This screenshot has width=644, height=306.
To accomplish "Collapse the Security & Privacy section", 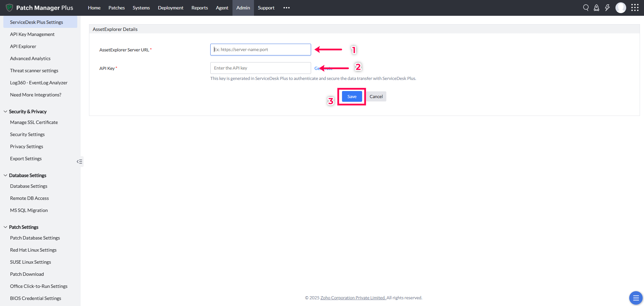I will (x=5, y=112).
